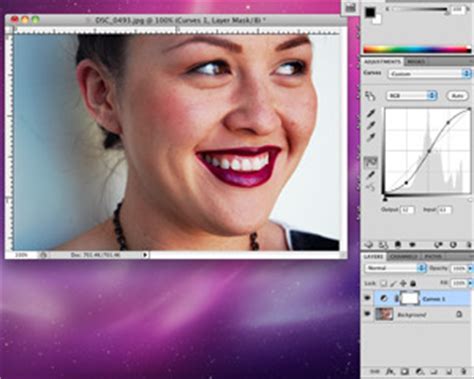Add a layer mask from Layers footer
Image resolution: width=474 pixels, height=379 pixels.
[404, 371]
